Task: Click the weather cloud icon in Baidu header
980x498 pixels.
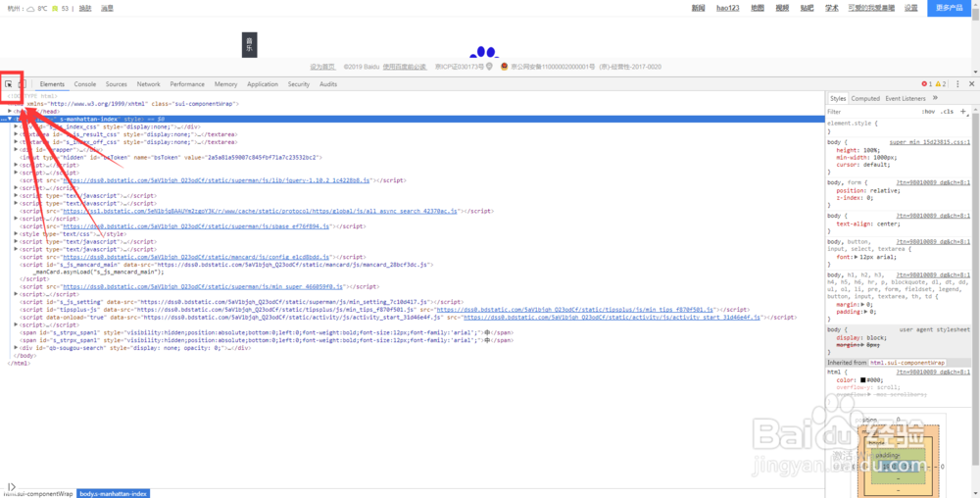Action: click(29, 9)
